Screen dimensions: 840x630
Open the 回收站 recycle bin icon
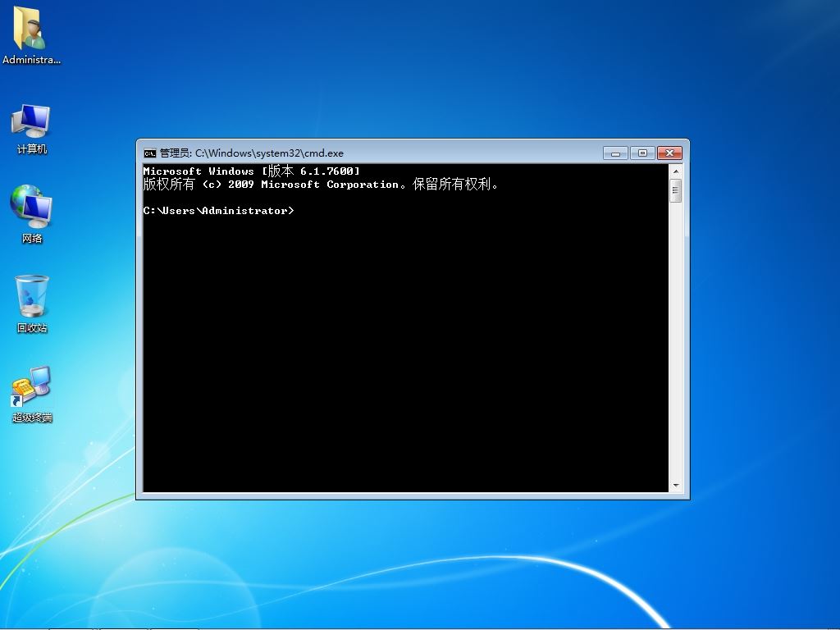tap(32, 304)
